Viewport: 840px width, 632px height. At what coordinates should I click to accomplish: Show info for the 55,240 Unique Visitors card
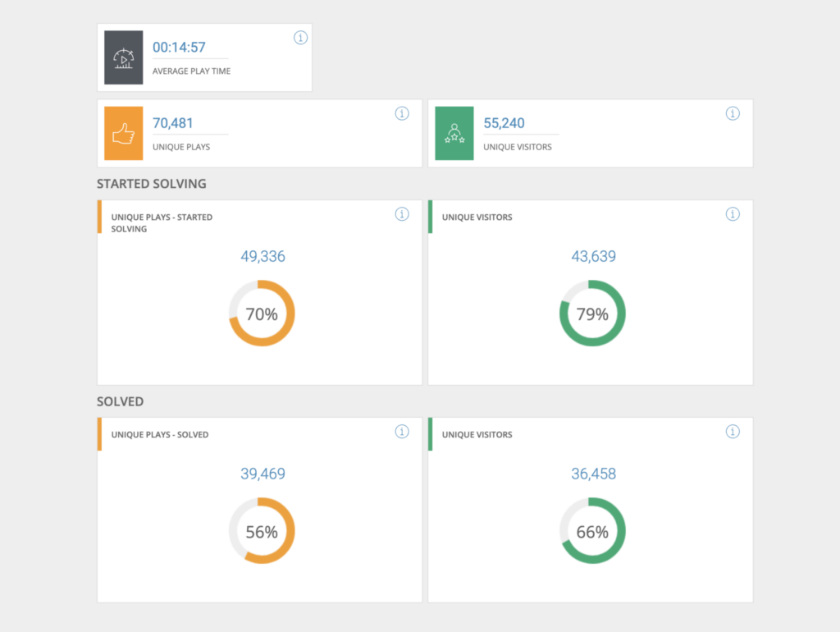coord(733,114)
